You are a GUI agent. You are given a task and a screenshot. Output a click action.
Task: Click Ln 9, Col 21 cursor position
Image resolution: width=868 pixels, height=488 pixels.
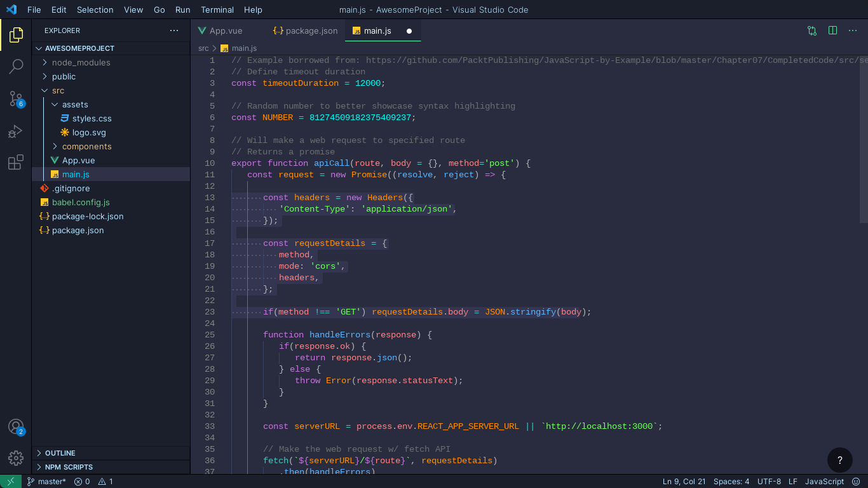point(684,482)
